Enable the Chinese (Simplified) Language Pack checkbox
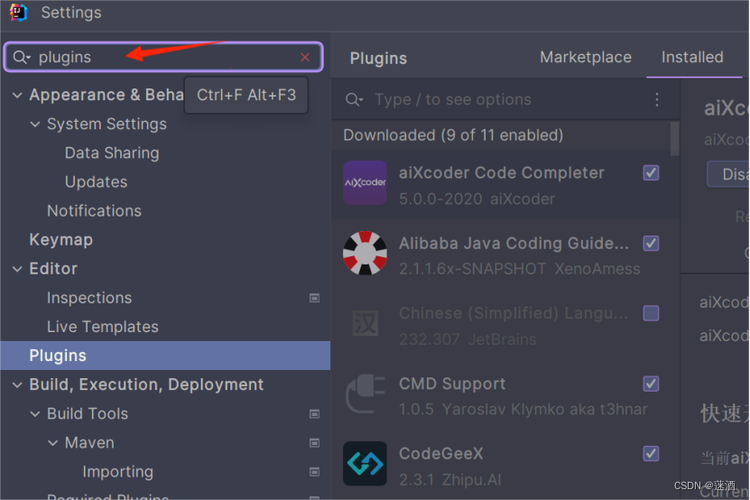The height and width of the screenshot is (500, 750). (x=651, y=313)
